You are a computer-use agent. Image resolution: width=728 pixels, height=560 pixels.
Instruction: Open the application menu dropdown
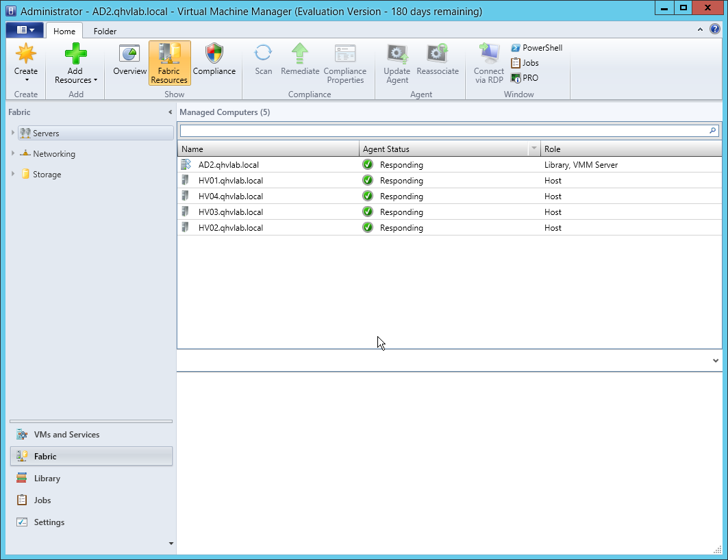point(25,30)
